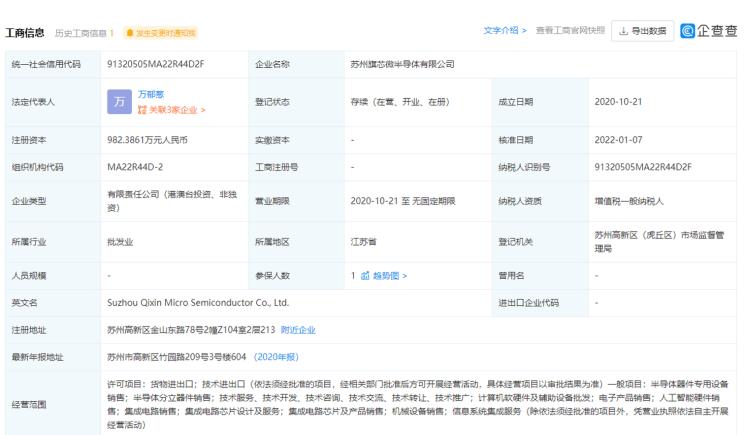Click the 参保人数 label cell
The width and height of the screenshot is (744, 435).
297,276
